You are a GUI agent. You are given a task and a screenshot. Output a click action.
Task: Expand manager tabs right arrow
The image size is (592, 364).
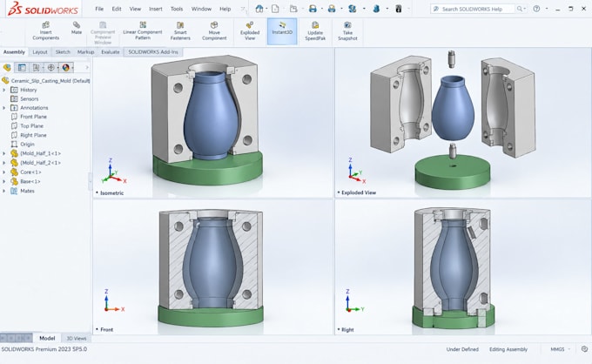point(87,68)
